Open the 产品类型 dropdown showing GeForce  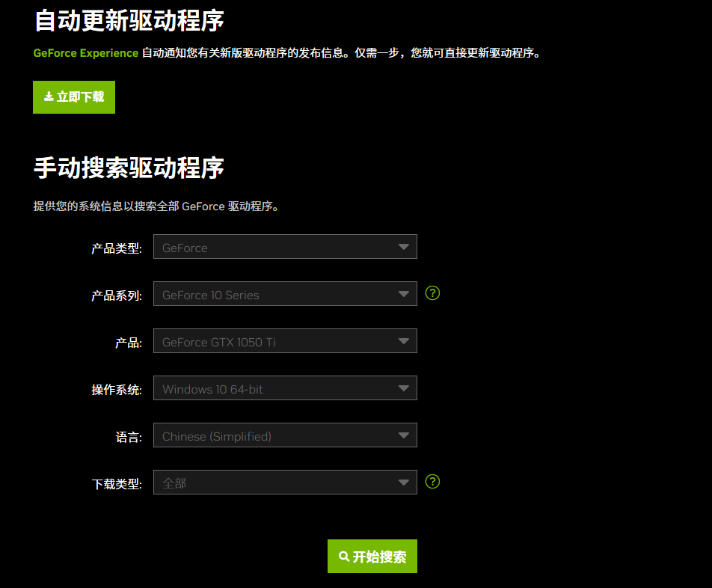pyautogui.click(x=284, y=246)
